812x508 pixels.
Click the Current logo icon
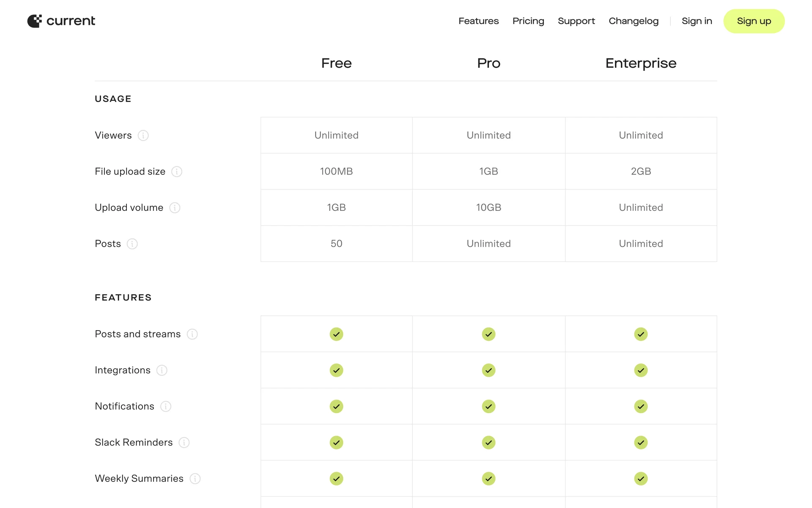pyautogui.click(x=35, y=21)
